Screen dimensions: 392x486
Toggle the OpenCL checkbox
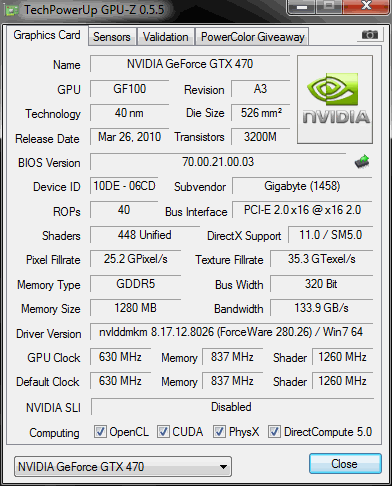point(100,431)
